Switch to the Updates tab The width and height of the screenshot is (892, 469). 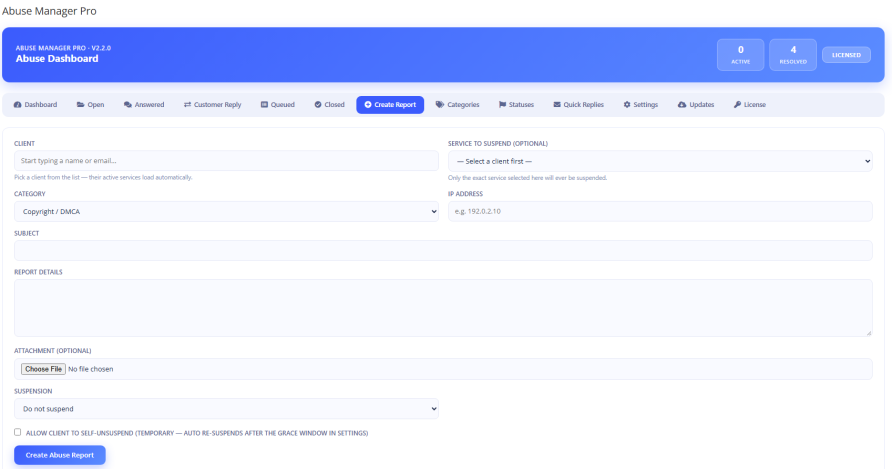pos(696,105)
